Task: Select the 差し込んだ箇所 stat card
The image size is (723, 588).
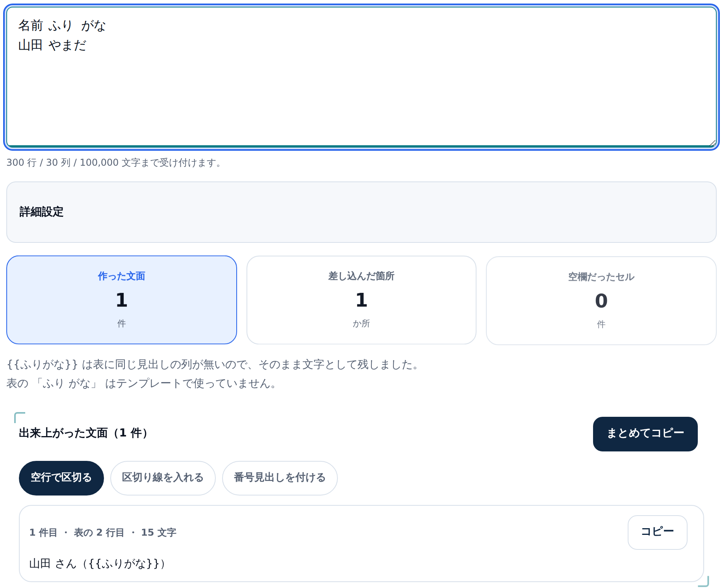Action: tap(361, 300)
